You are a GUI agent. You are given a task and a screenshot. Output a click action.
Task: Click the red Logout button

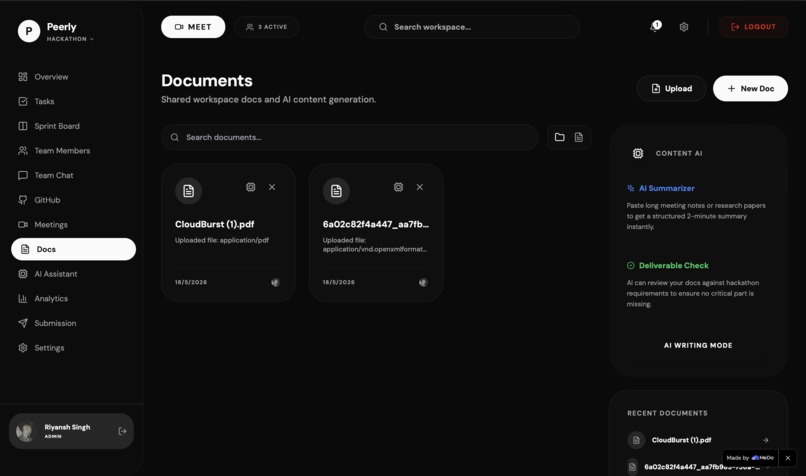[753, 27]
